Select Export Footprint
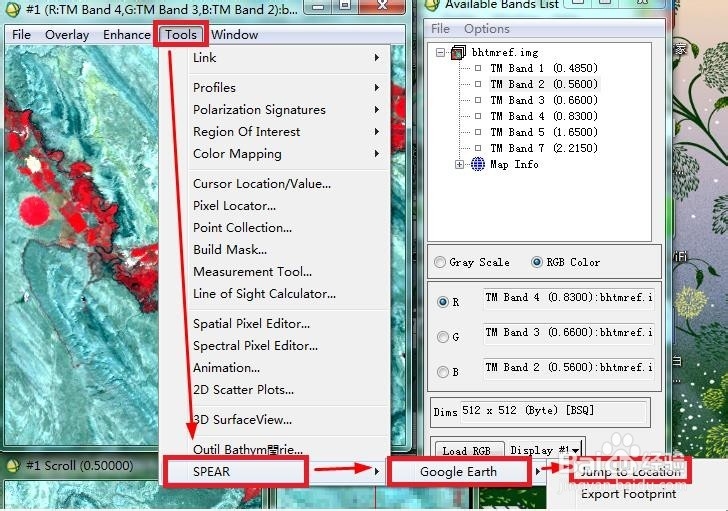Image resolution: width=728 pixels, height=511 pixels. [628, 494]
